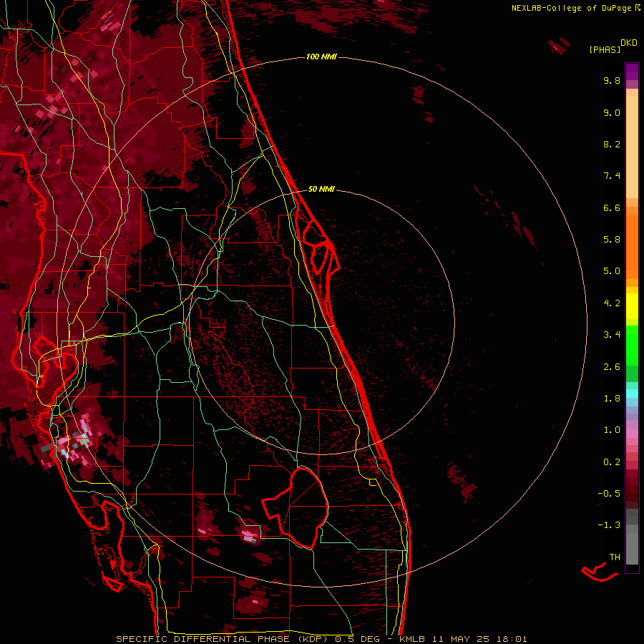
Task: Click the -1.3 scale value label
Action: pyautogui.click(x=609, y=525)
